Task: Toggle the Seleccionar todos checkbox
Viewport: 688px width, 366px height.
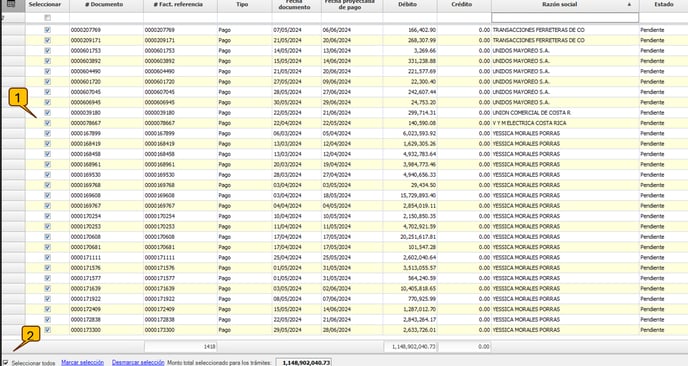Action: (x=6, y=362)
